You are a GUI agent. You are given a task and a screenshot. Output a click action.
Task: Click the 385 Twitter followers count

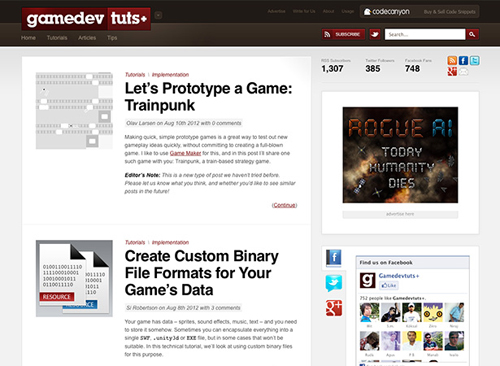click(x=373, y=69)
